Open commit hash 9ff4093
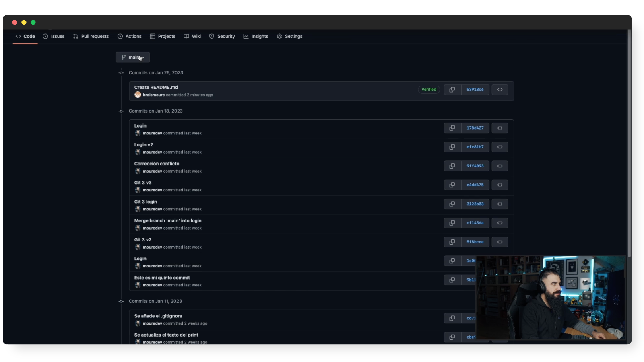The width and height of the screenshot is (644, 362). (x=475, y=166)
